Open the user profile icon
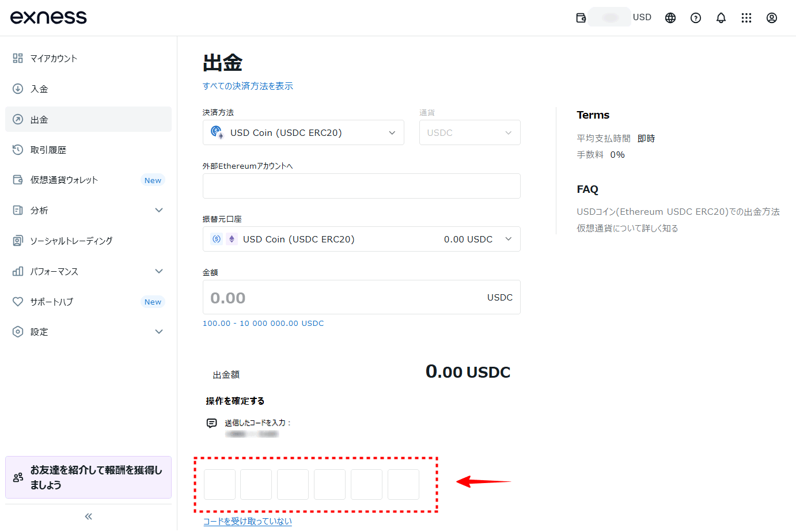This screenshot has width=796, height=532. (x=772, y=18)
